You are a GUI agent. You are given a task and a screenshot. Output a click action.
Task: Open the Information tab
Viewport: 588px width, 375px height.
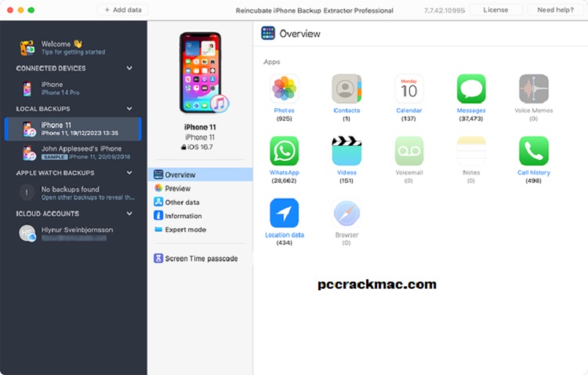[200, 216]
